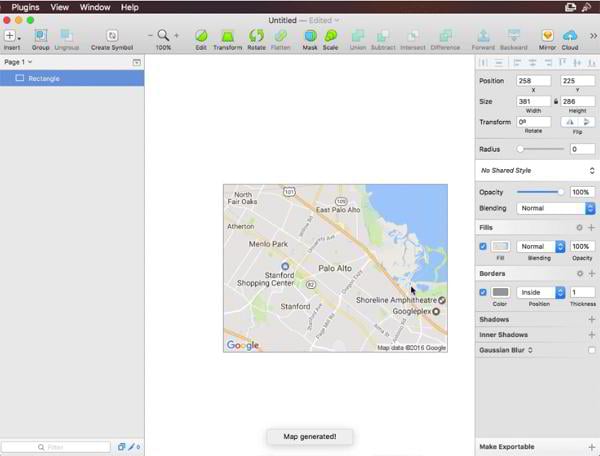Screen dimensions: 600x456
Task: Disable the Fills checkbox
Action: coord(484,246)
